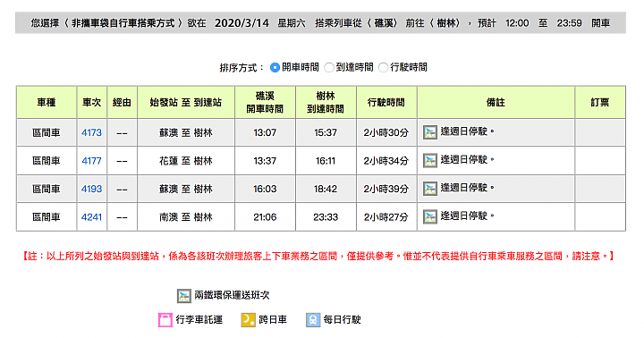Click the 逢週日停駛 remark in row 4241
The image size is (644, 338).
(x=468, y=215)
